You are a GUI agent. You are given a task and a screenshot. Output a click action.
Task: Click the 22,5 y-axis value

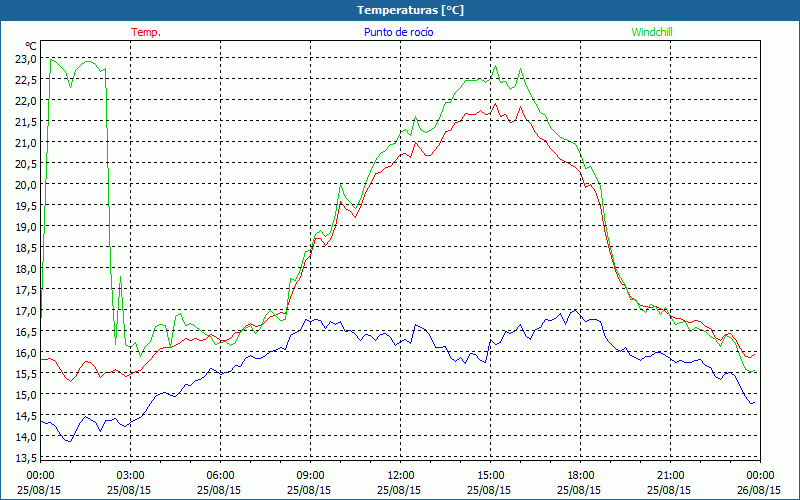26,80
